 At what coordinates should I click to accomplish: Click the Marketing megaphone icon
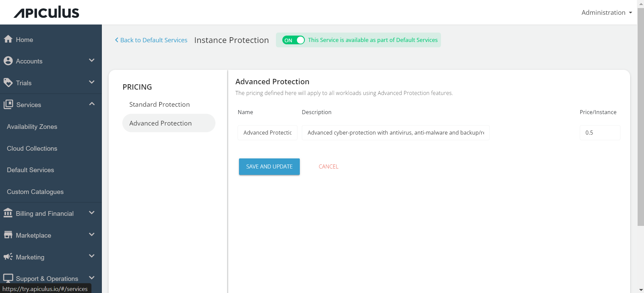pyautogui.click(x=8, y=257)
